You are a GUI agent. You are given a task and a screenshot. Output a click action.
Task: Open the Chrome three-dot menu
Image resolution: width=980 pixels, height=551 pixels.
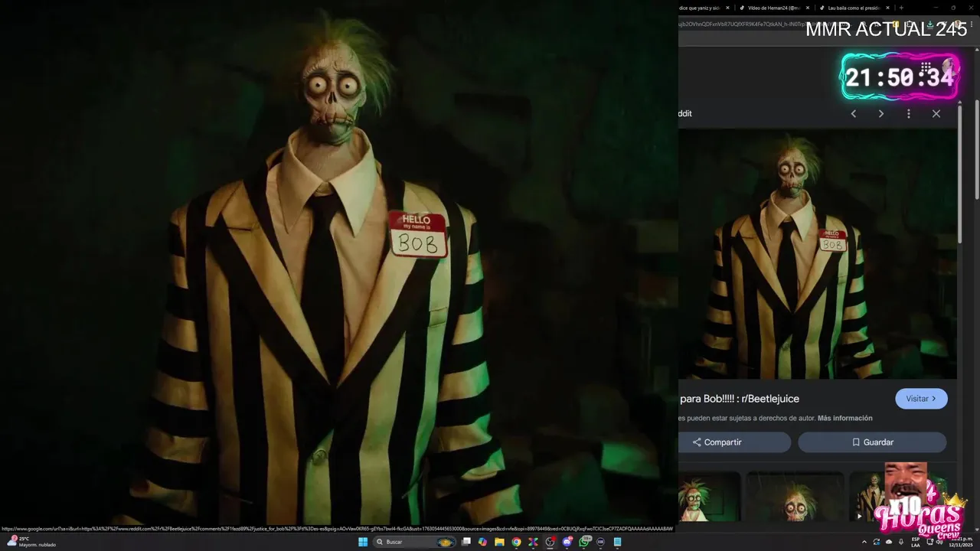click(x=971, y=24)
